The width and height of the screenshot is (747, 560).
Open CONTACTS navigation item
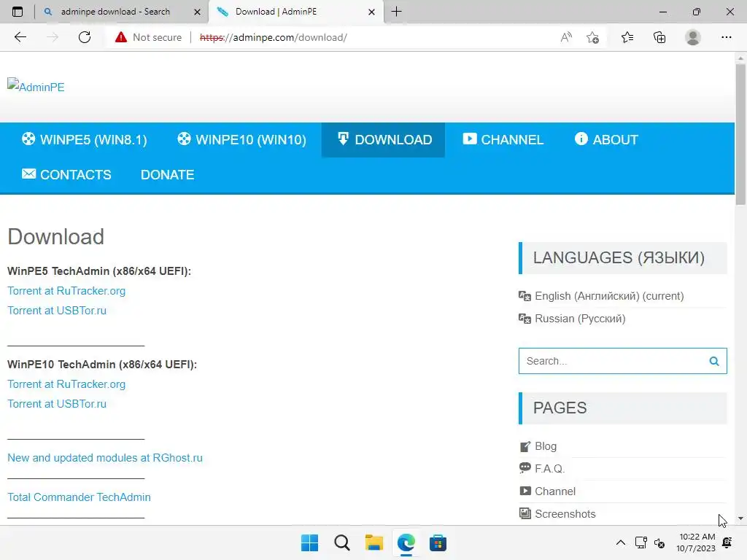coord(66,175)
